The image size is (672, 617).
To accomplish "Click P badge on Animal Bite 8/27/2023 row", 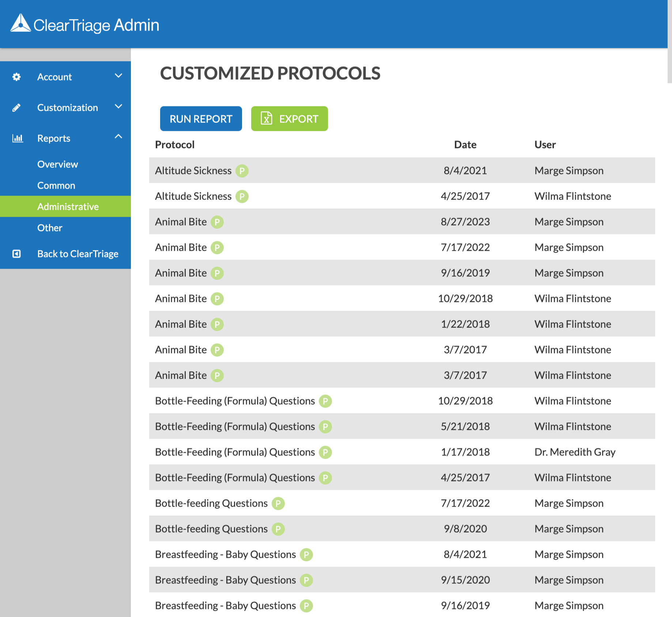I will point(217,222).
